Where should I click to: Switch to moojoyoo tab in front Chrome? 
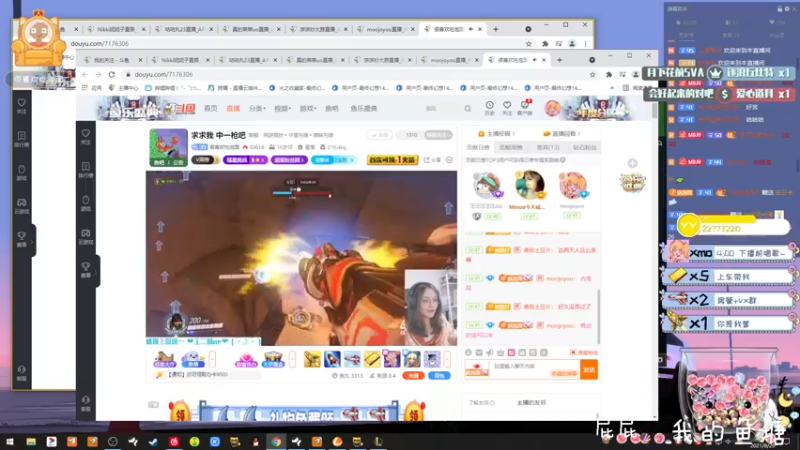click(449, 60)
